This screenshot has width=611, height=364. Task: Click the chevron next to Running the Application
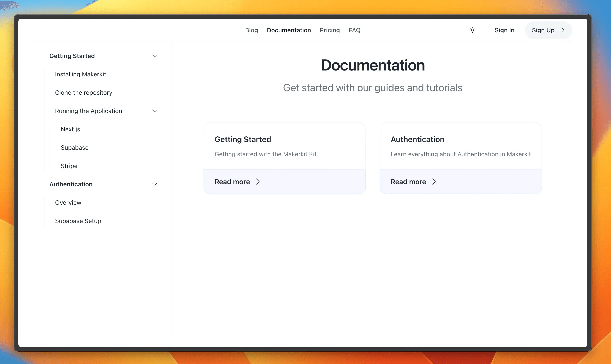pos(154,110)
